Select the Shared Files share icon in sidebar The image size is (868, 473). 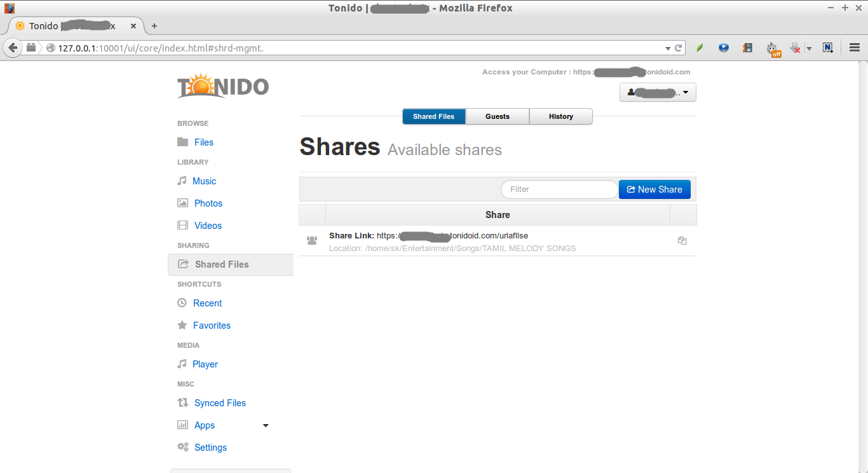click(x=183, y=264)
